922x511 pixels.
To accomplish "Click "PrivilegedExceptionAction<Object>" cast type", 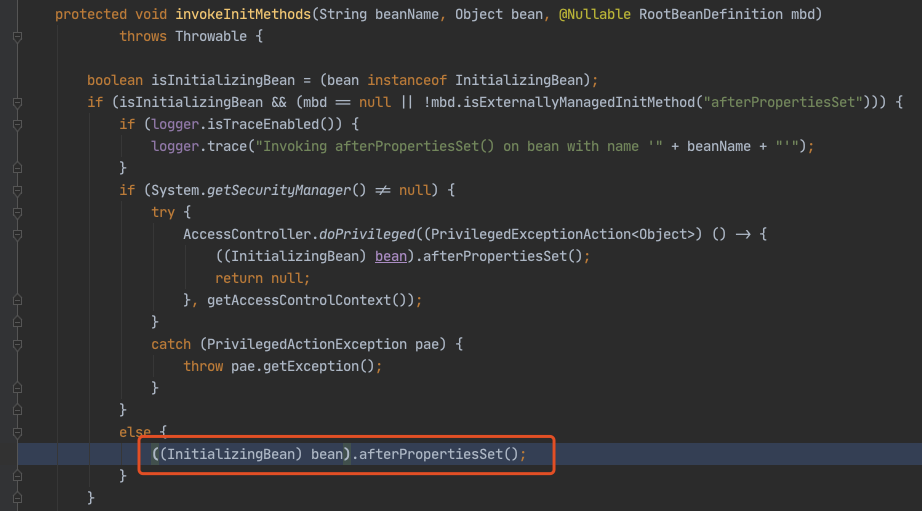I will pyautogui.click(x=563, y=235).
